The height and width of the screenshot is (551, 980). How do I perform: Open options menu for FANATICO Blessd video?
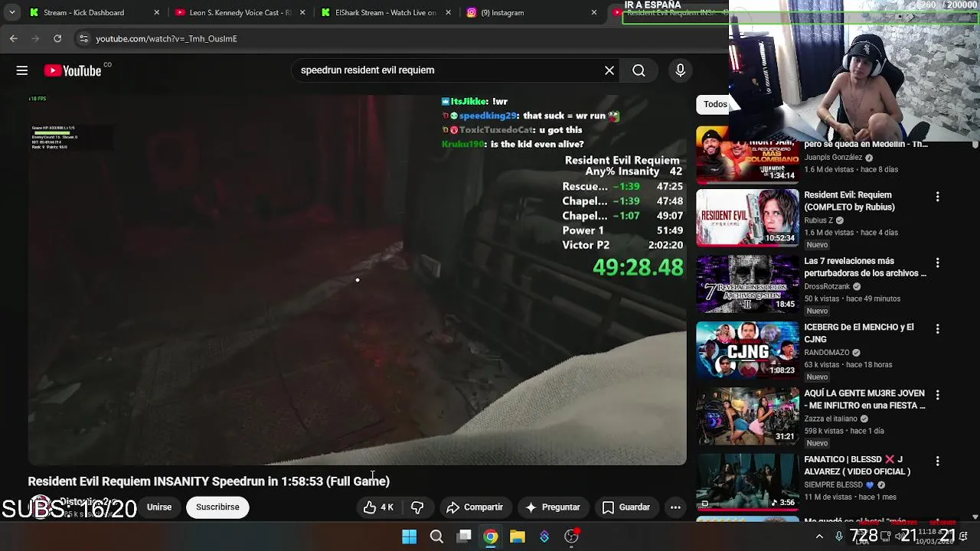937,461
